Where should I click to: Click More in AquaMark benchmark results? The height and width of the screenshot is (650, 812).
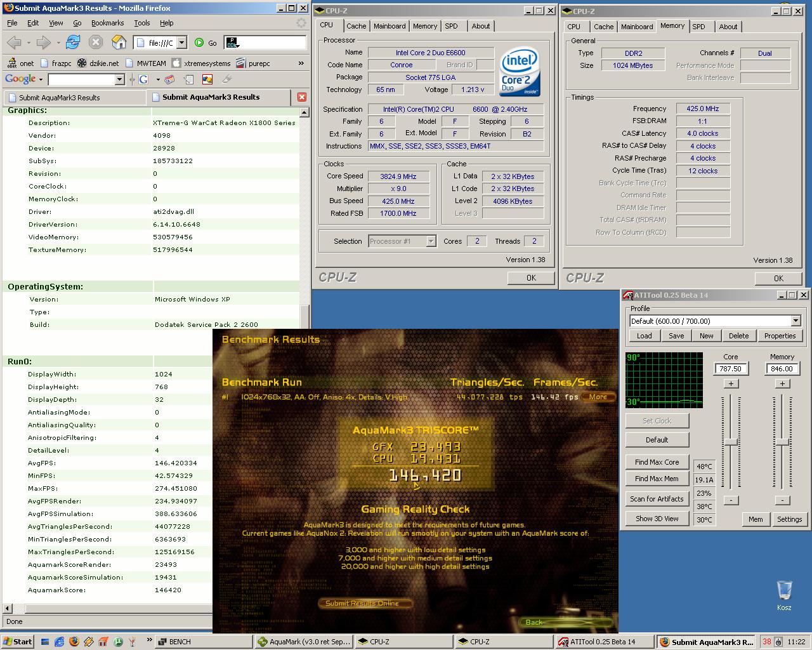pos(598,397)
